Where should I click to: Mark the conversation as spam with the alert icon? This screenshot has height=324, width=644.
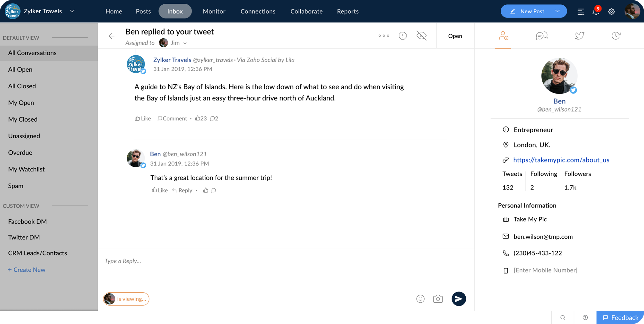pos(402,36)
